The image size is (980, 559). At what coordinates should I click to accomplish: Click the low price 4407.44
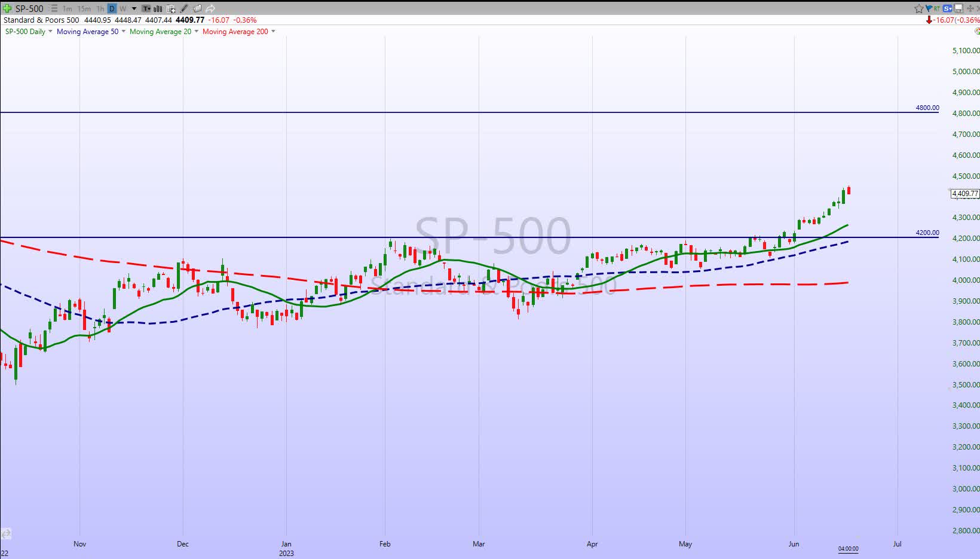[158, 20]
